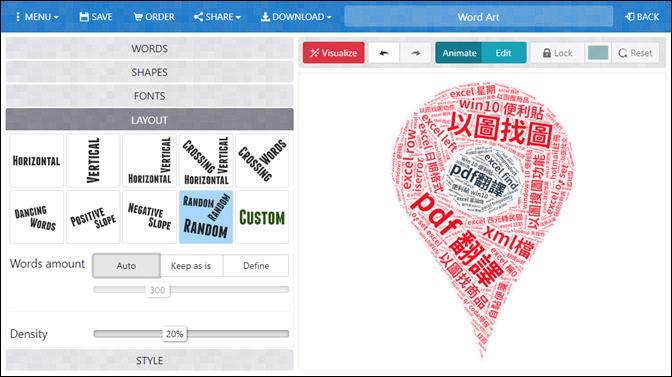Viewport: 672px width, 377px height.
Task: Switch to Animate mode
Action: tap(459, 53)
